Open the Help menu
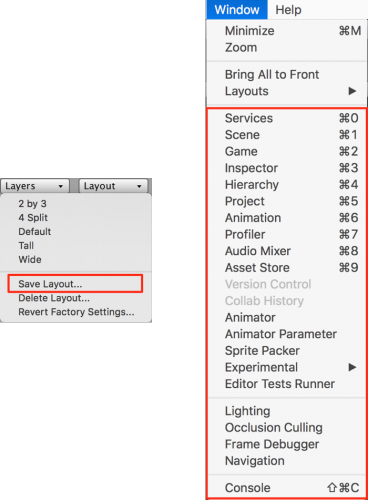The width and height of the screenshot is (368, 500). (288, 10)
